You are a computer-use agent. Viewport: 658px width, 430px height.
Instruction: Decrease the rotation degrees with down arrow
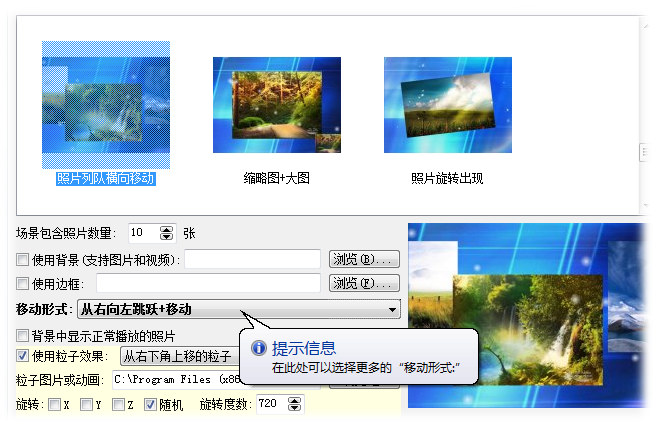coord(295,407)
